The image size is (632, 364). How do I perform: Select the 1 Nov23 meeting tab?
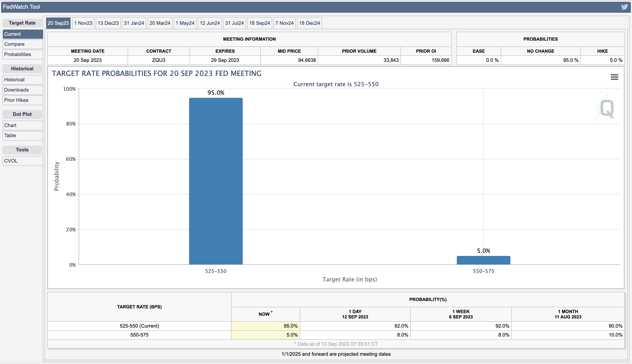click(x=83, y=23)
